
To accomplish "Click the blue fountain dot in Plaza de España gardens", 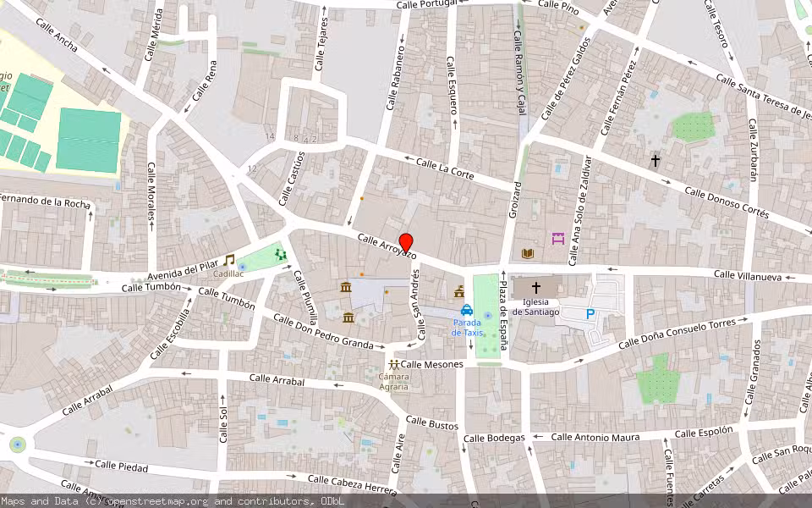I will coord(486,315).
